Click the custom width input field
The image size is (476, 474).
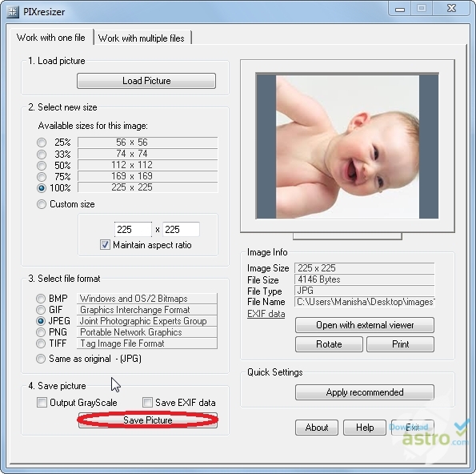[133, 230]
